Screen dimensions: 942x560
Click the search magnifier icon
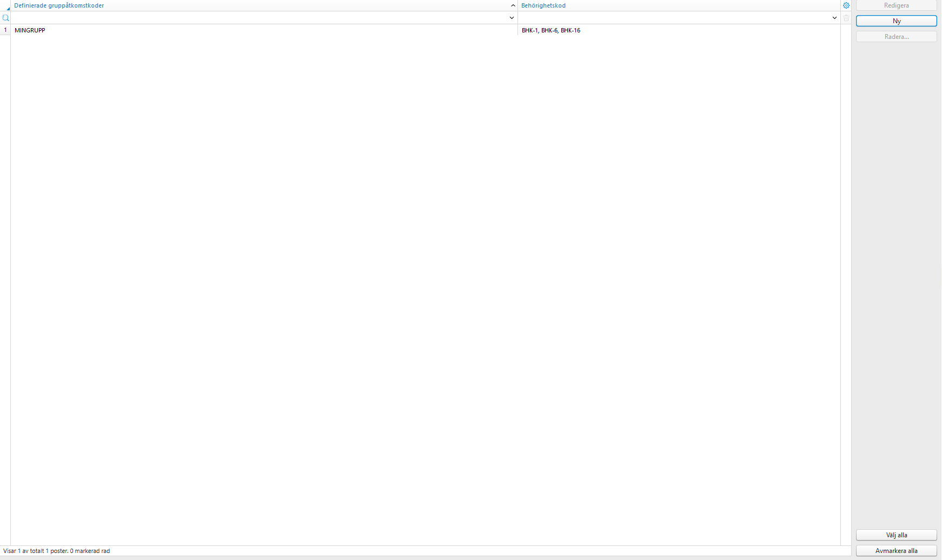point(5,18)
